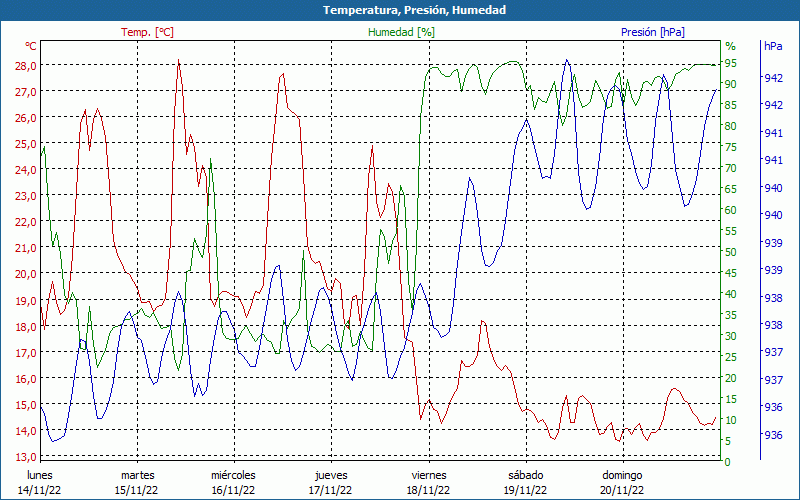Click the "20/11/22" date label
This screenshot has height=500, width=800.
point(622,490)
